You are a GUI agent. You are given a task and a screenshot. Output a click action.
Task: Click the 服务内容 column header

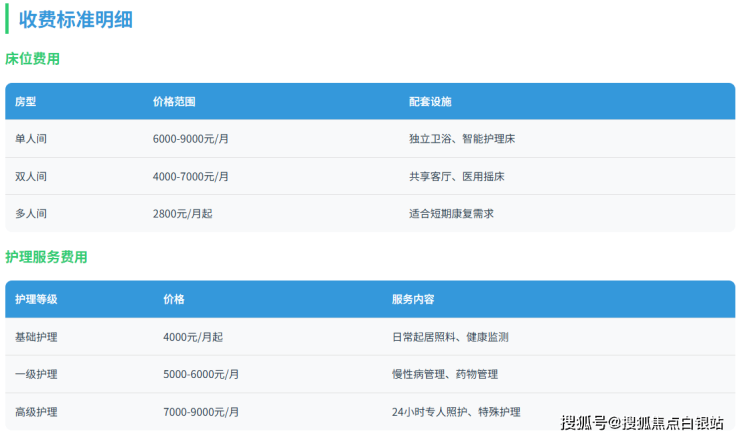[413, 299]
